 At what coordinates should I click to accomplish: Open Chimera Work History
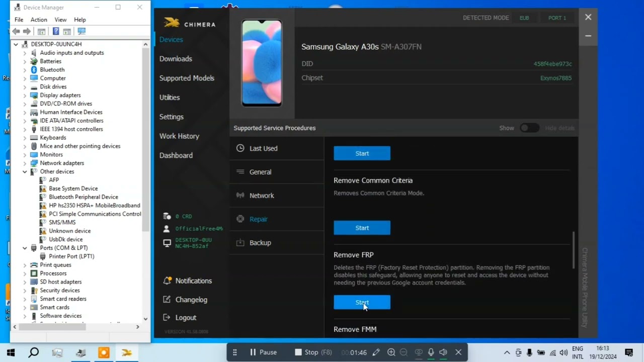(179, 136)
